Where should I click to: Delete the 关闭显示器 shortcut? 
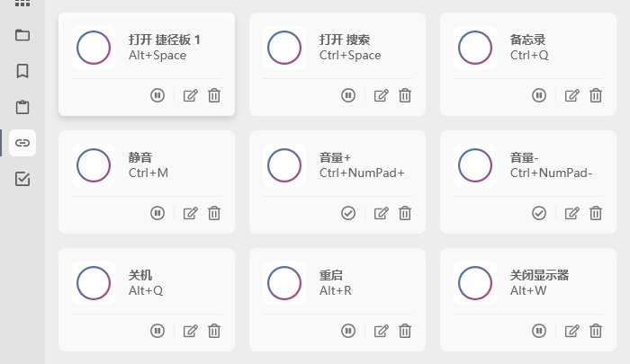click(x=596, y=331)
